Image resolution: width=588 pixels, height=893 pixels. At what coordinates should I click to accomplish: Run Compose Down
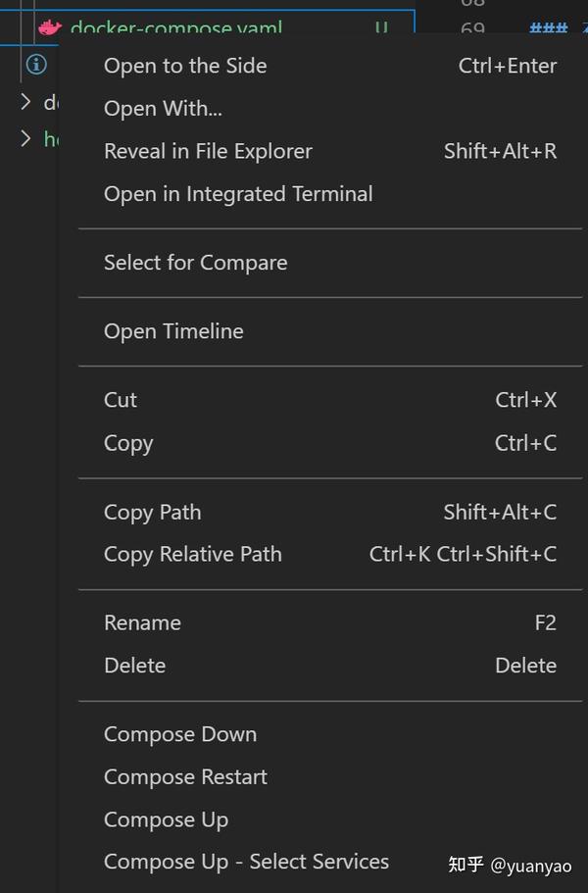tap(180, 734)
